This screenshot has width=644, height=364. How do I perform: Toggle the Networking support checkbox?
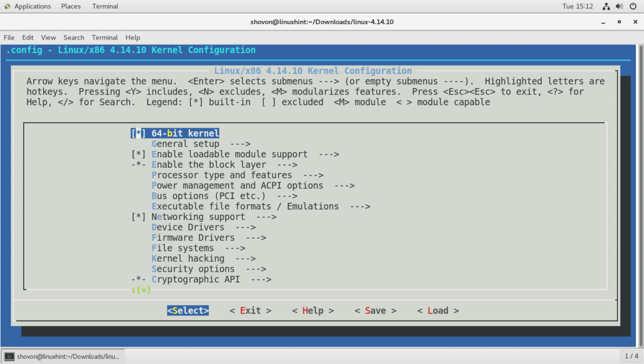[138, 216]
